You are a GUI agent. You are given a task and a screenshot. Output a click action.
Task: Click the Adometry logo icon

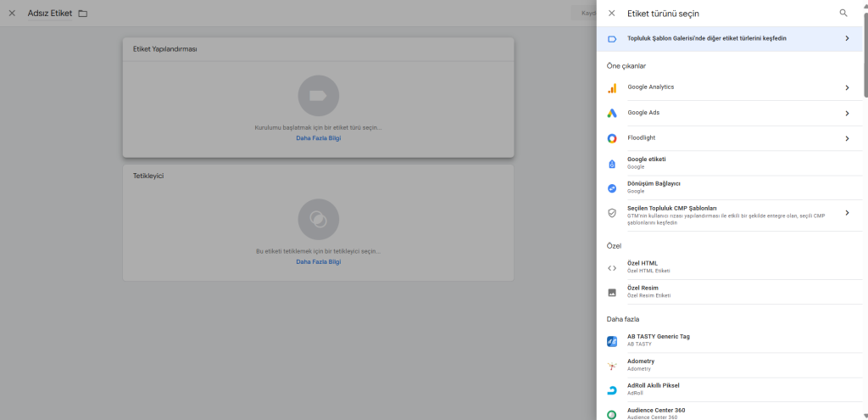[612, 366]
